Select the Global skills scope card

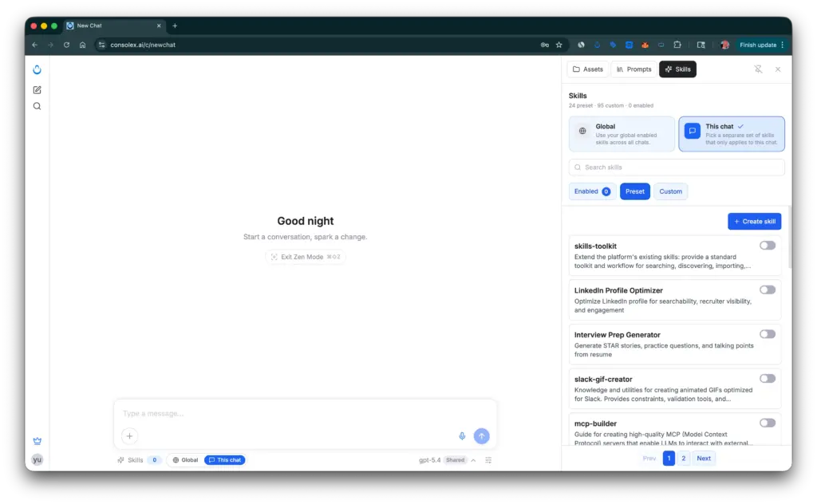point(622,134)
